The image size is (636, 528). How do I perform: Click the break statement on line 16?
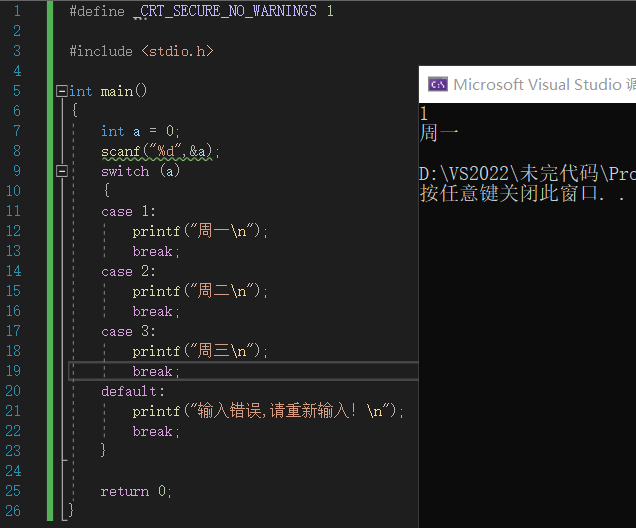click(x=156, y=311)
